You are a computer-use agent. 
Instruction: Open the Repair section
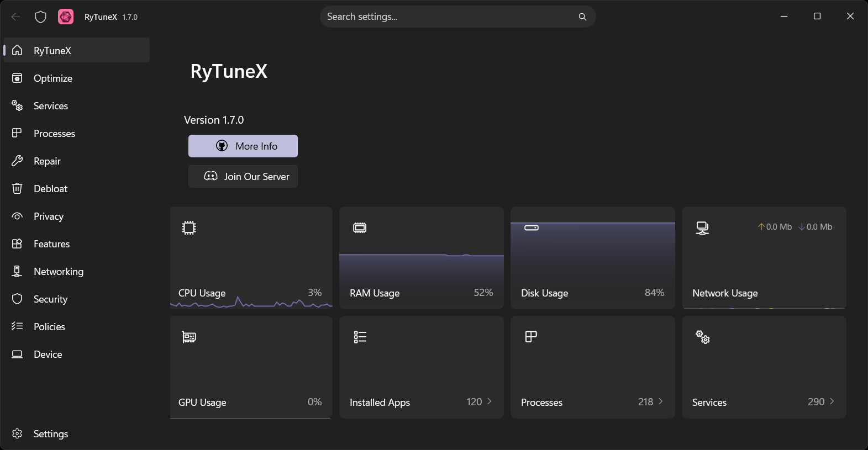pyautogui.click(x=76, y=161)
